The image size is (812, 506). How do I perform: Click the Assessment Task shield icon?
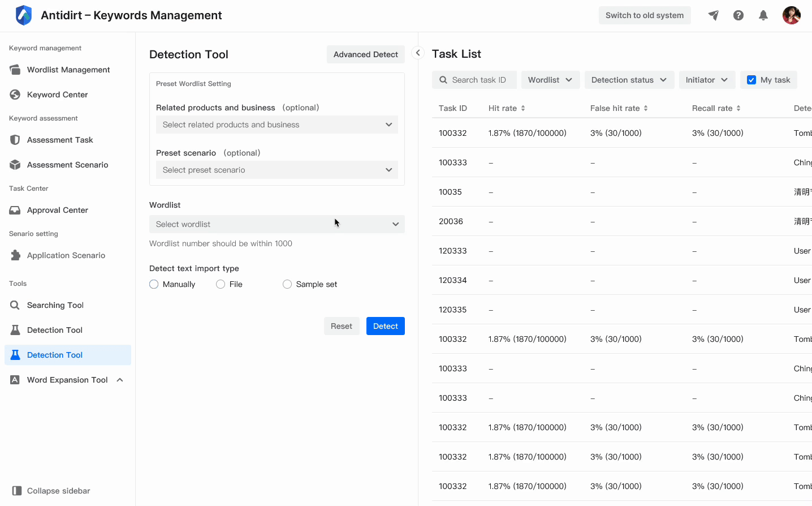(15, 140)
